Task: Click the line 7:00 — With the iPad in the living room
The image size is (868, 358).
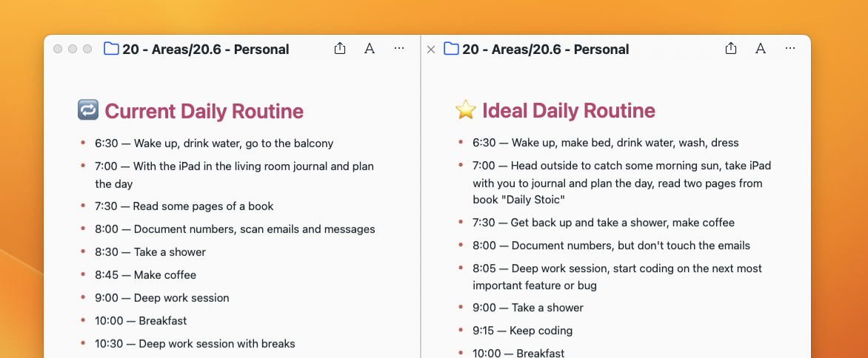Action: (x=234, y=175)
